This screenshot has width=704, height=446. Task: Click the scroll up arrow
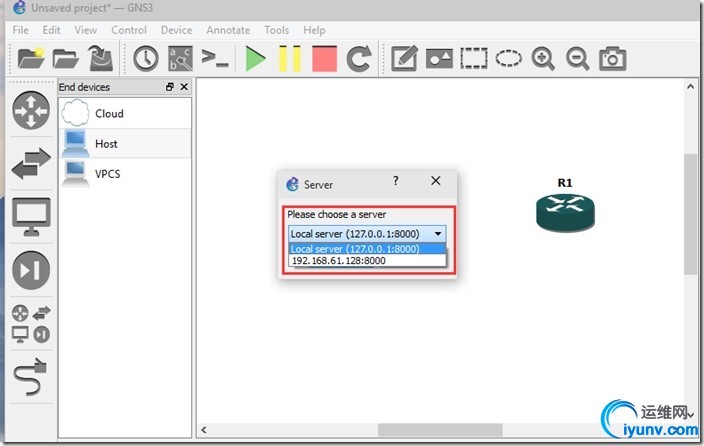pyautogui.click(x=690, y=87)
